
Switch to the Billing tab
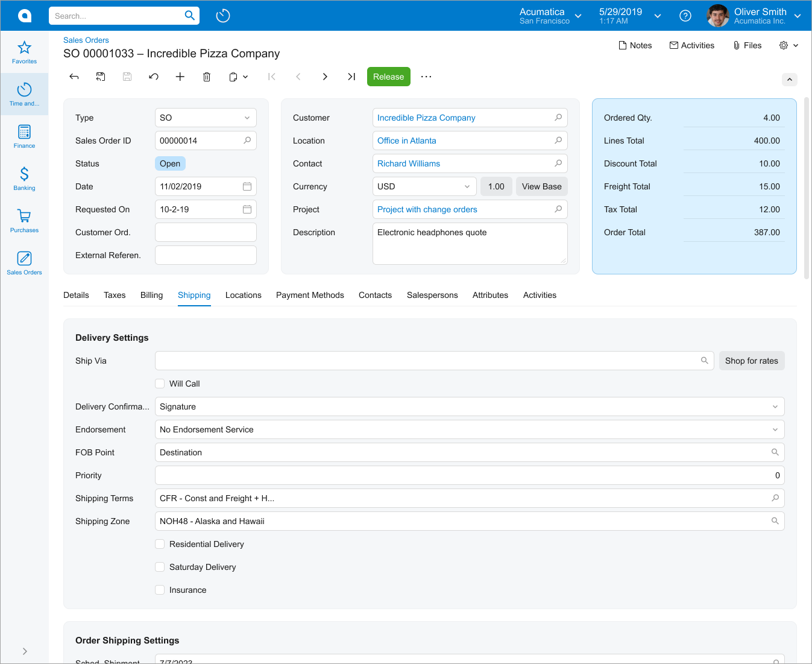(151, 295)
